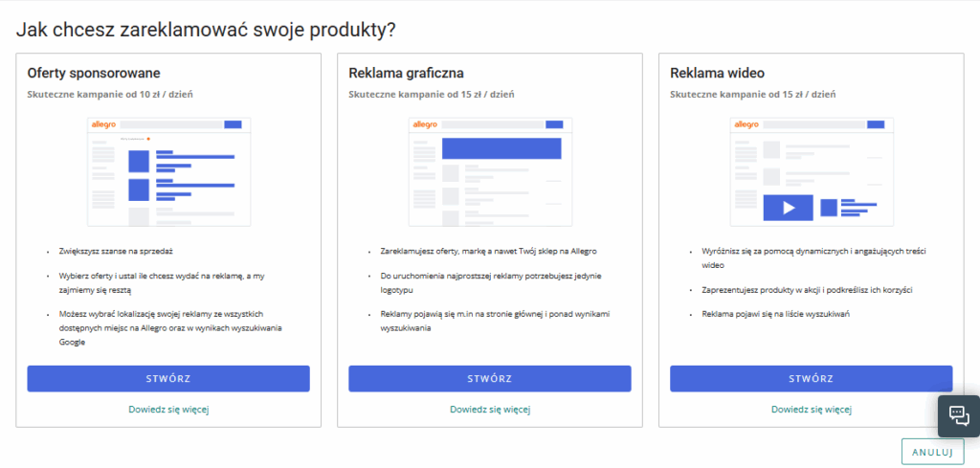
Task: Click the video ad preview thumbnail
Action: point(812,171)
